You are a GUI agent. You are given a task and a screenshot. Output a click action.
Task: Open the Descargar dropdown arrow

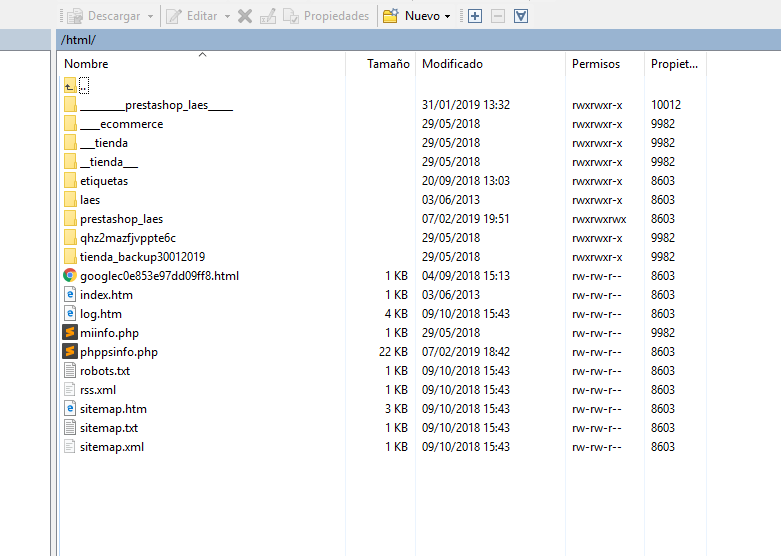point(150,16)
